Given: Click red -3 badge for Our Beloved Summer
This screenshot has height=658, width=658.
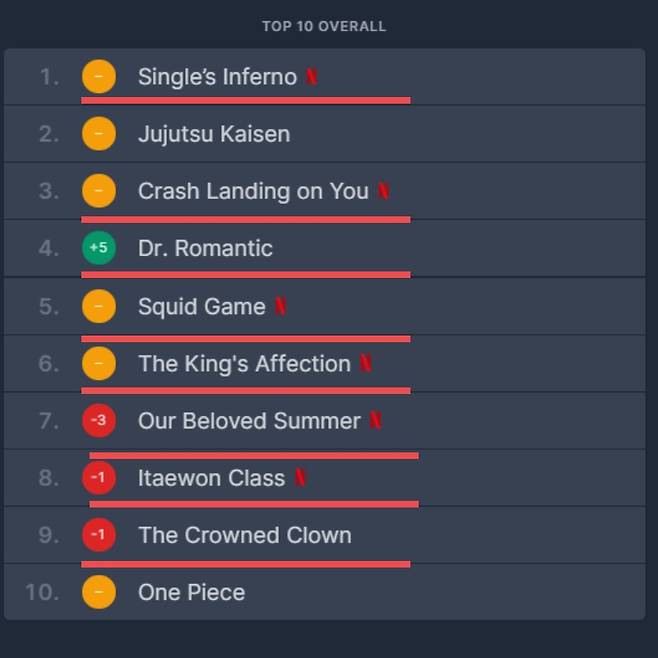Looking at the screenshot, I should pos(99,421).
